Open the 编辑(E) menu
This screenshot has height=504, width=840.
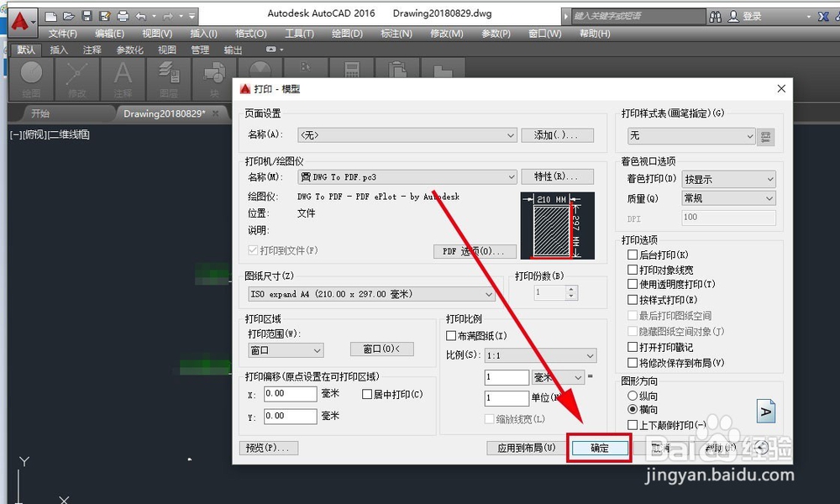click(109, 34)
